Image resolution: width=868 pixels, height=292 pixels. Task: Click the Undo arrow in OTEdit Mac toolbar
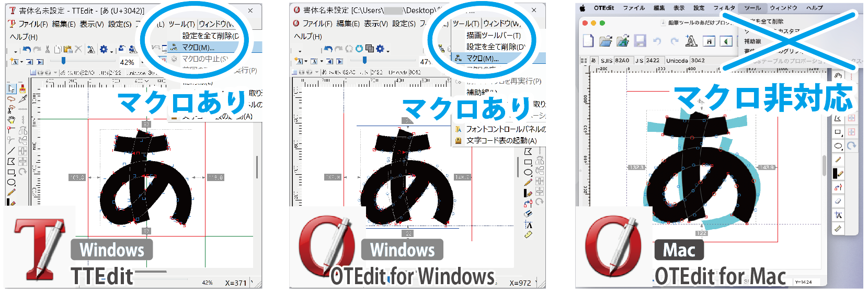click(657, 41)
